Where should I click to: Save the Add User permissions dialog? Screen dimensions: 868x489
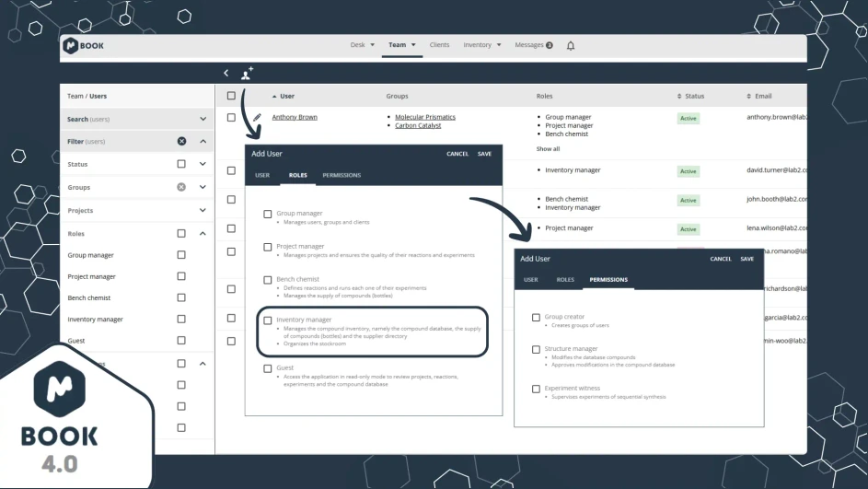[747, 259]
